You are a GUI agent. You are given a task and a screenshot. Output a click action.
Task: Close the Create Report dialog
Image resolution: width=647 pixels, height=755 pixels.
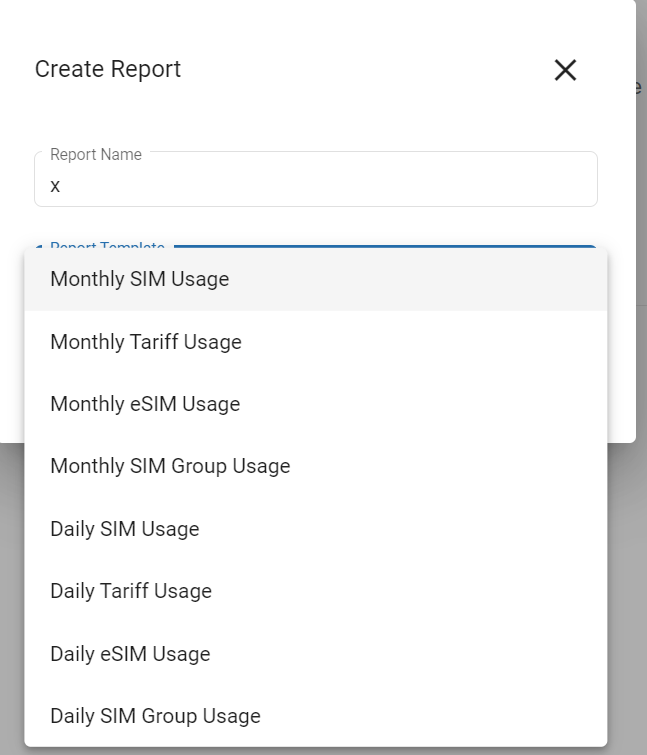(x=565, y=70)
